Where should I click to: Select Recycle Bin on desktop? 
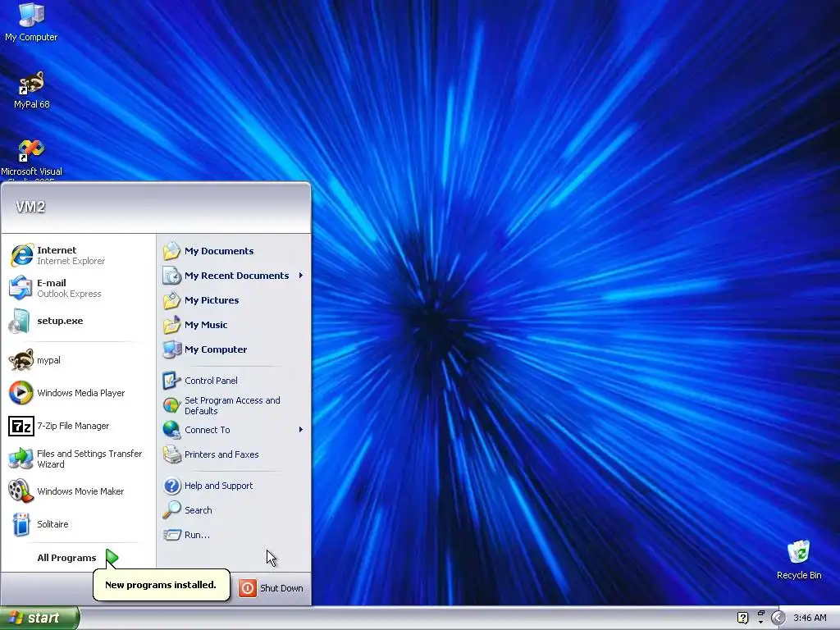pyautogui.click(x=799, y=559)
